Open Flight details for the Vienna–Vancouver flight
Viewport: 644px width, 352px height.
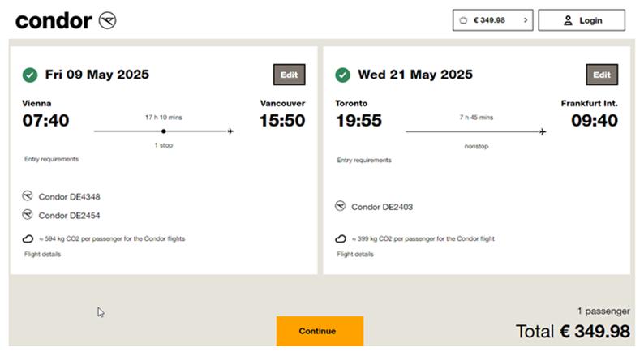[x=42, y=254]
